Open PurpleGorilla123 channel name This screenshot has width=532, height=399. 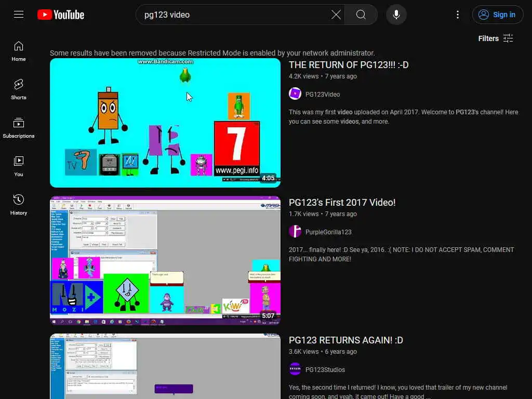pyautogui.click(x=328, y=232)
